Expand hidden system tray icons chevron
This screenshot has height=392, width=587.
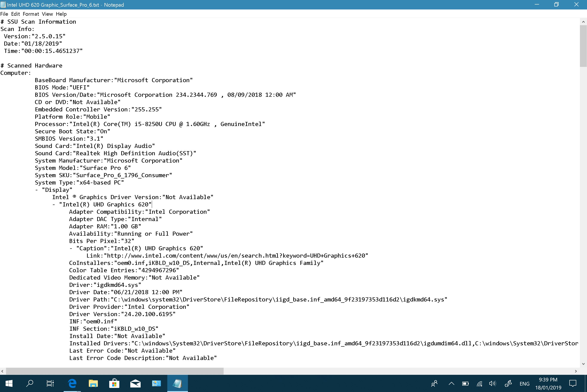pos(452,383)
